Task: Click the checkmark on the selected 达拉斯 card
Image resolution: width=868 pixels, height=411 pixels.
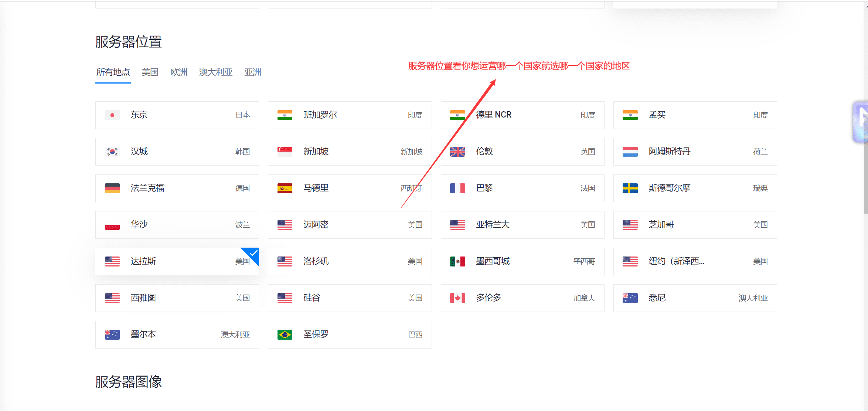Action: (x=253, y=254)
